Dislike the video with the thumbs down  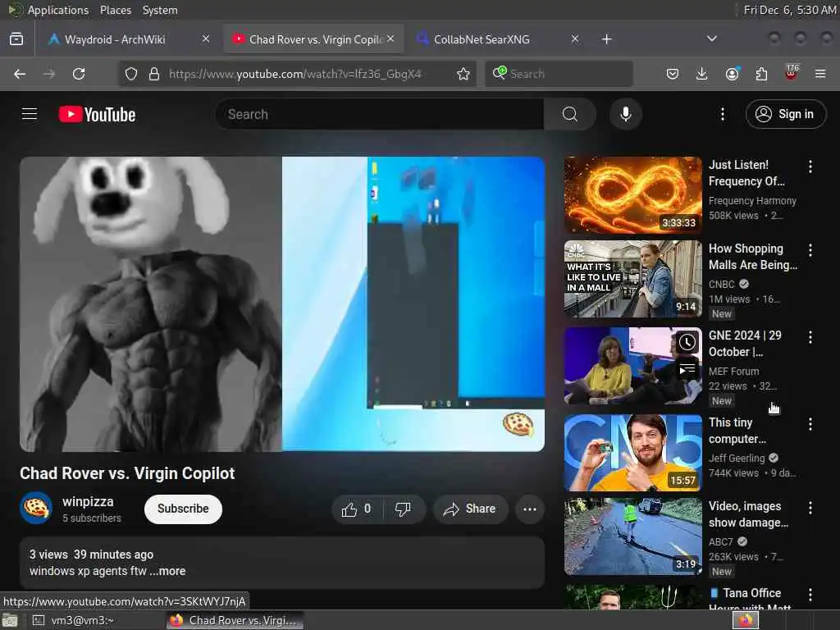click(403, 509)
